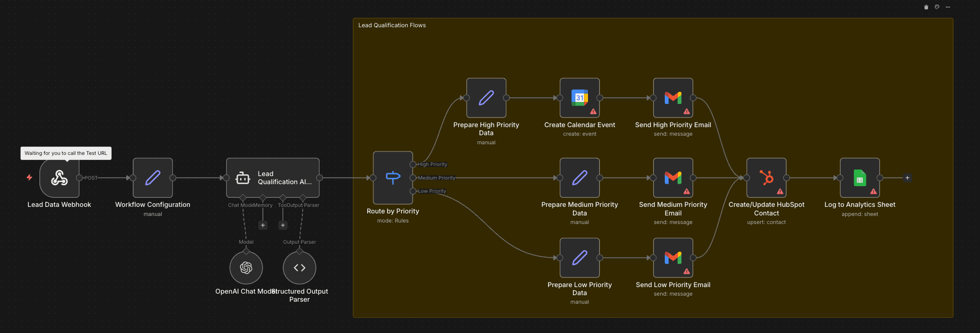This screenshot has height=333, width=980.
Task: Select Prepare Low Priority Data node
Action: click(x=579, y=258)
